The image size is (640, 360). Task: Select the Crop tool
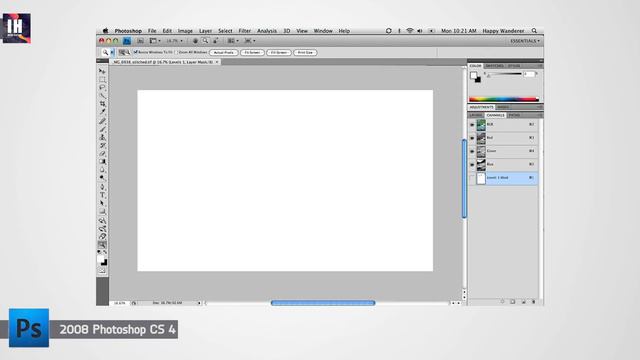pos(102,104)
